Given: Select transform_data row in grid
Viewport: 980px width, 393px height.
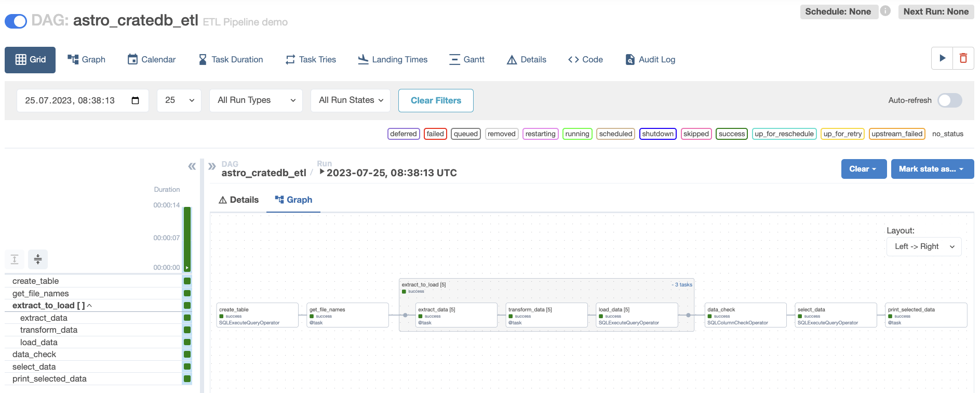Looking at the screenshot, I should click(x=93, y=330).
